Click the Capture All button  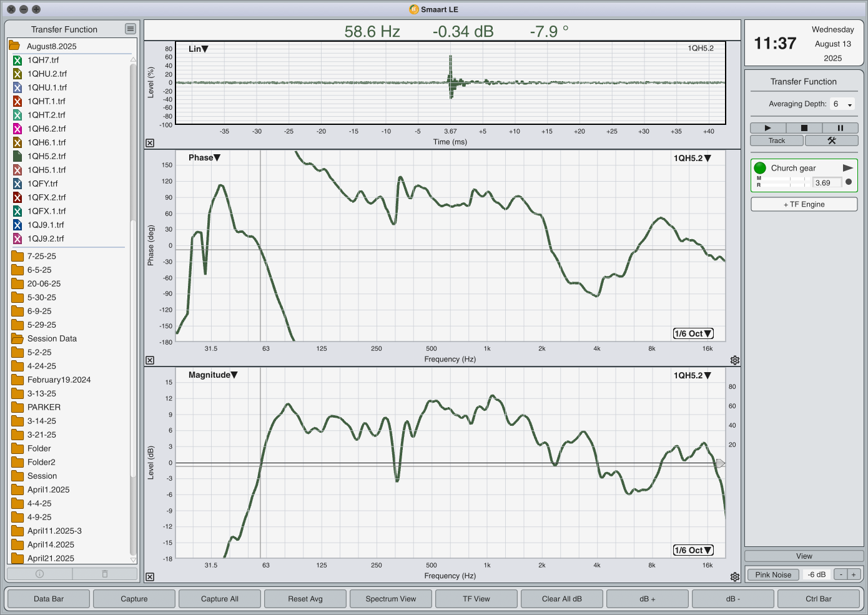(220, 599)
